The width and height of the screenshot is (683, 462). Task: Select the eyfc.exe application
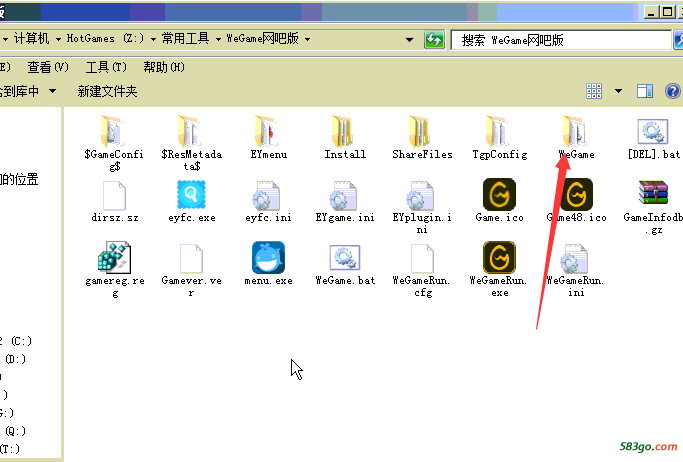pyautogui.click(x=192, y=201)
